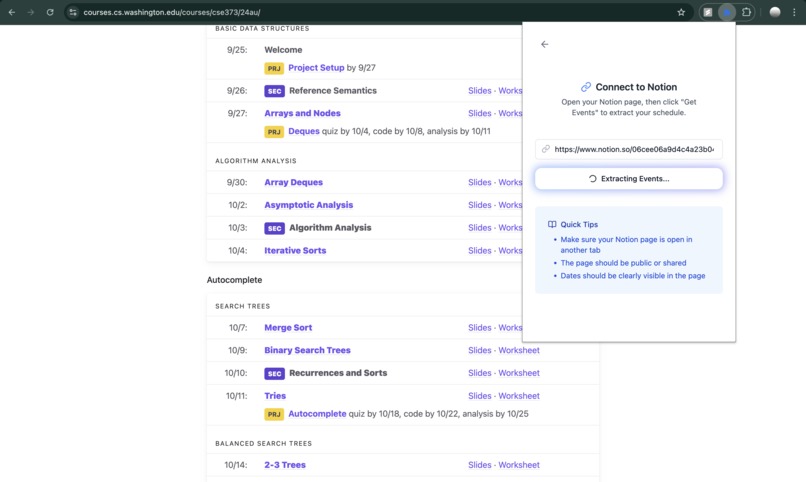Open Slides for Reference Semantics
The width and height of the screenshot is (806, 482).
pyautogui.click(x=480, y=91)
